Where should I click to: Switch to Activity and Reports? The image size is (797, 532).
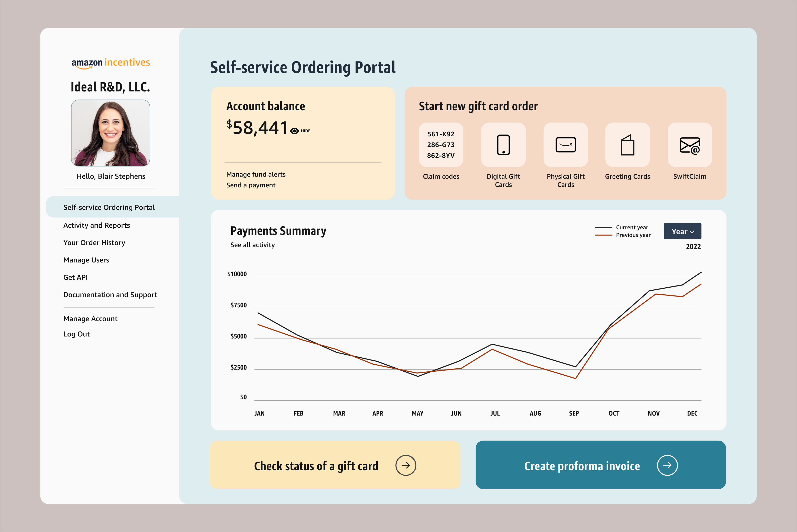click(96, 225)
